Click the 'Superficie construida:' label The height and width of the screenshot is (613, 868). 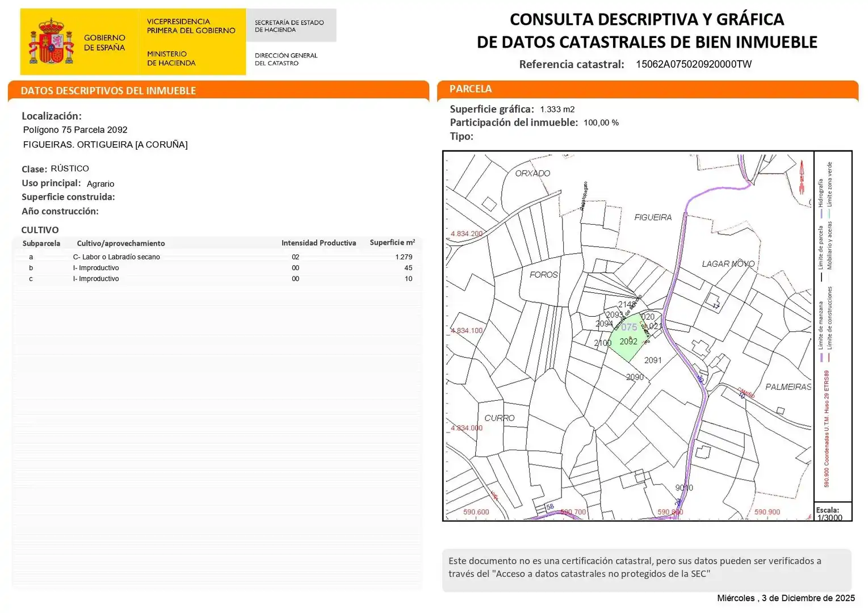(68, 197)
